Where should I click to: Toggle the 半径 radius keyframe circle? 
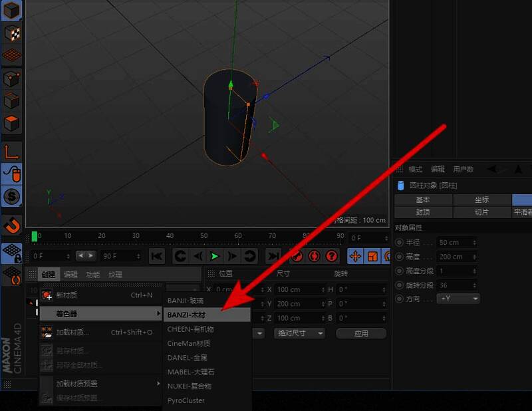point(399,243)
